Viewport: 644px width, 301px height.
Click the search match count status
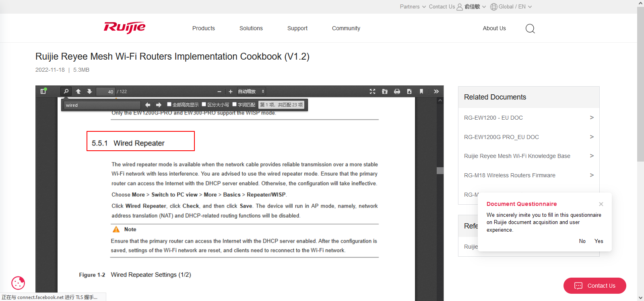tap(281, 105)
